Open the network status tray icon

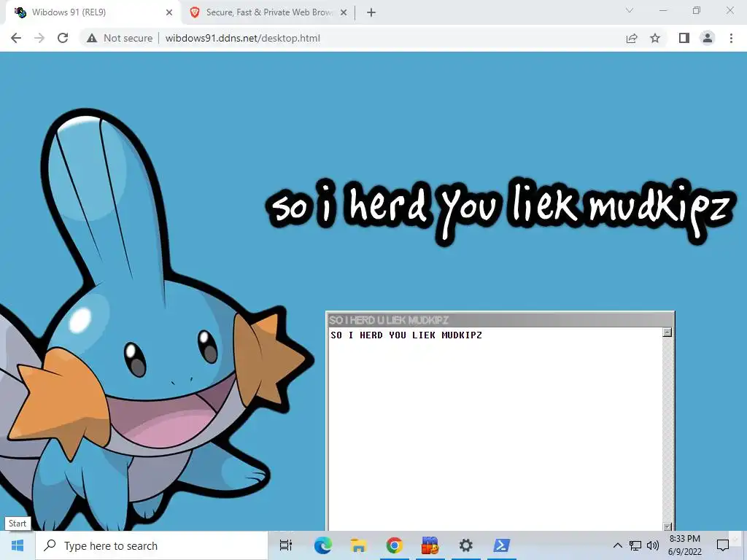coord(635,545)
